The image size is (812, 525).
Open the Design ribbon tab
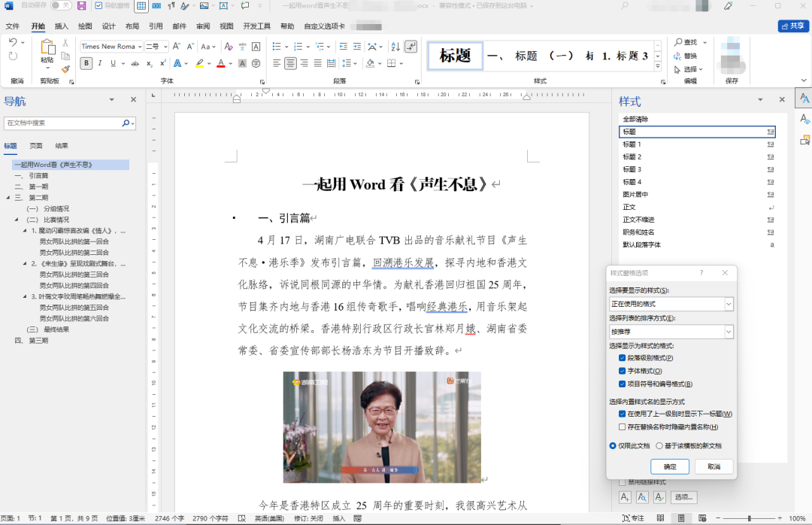tap(109, 26)
